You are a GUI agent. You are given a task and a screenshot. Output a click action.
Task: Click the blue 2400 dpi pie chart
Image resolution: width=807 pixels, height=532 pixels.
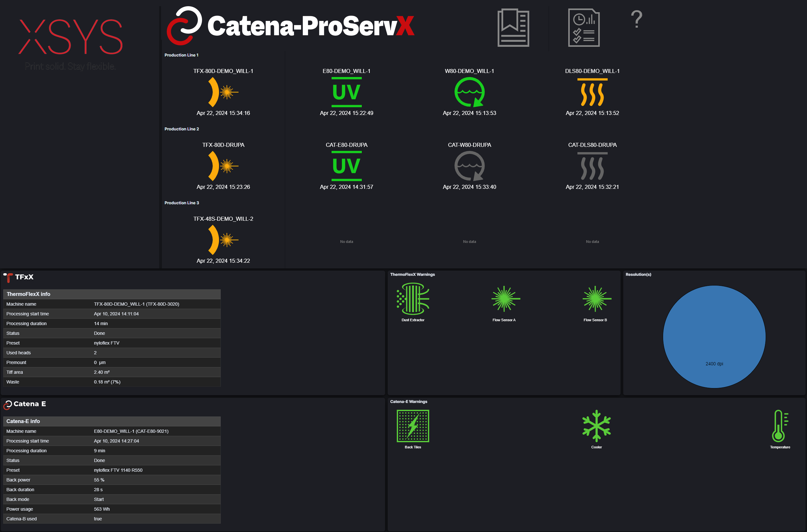point(714,336)
